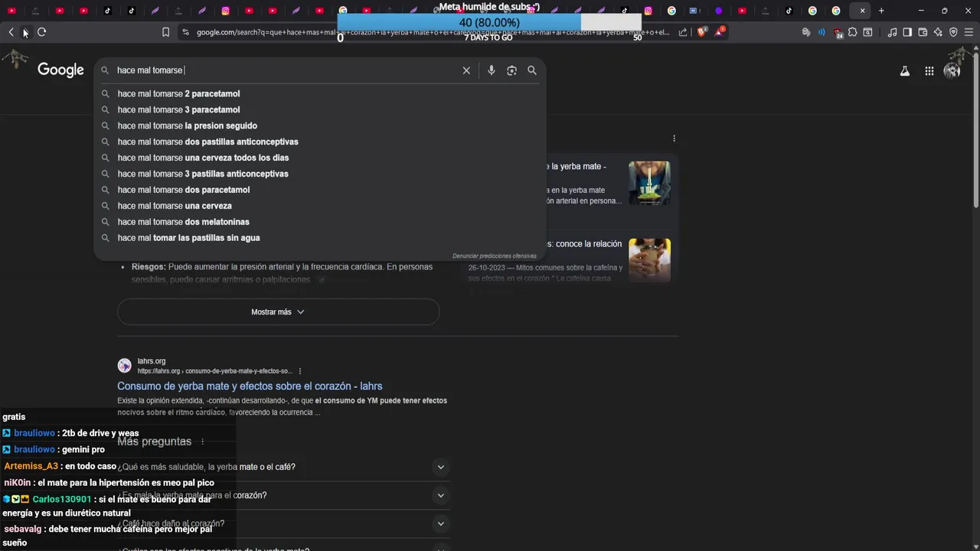The image size is (980, 551).
Task: Open three-dot menu above right-side results
Action: click(674, 139)
